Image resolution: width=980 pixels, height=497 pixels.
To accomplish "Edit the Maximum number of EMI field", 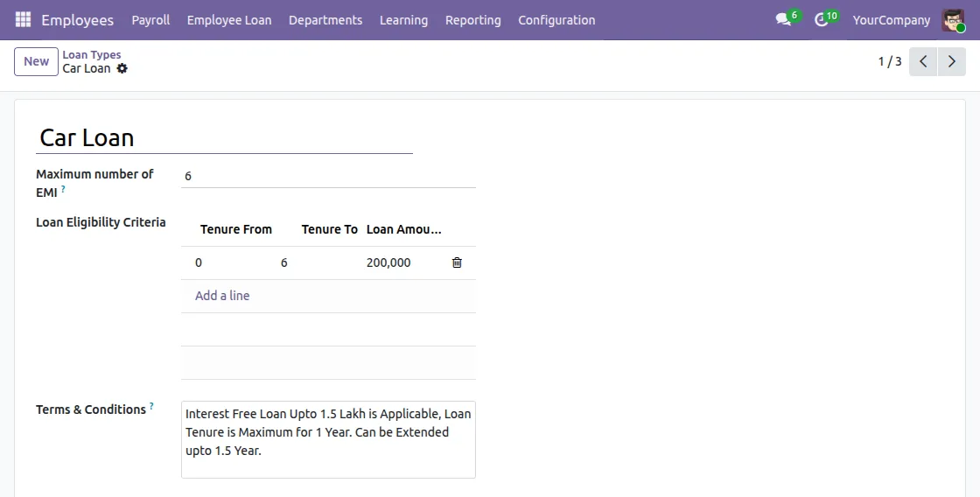I will click(328, 176).
